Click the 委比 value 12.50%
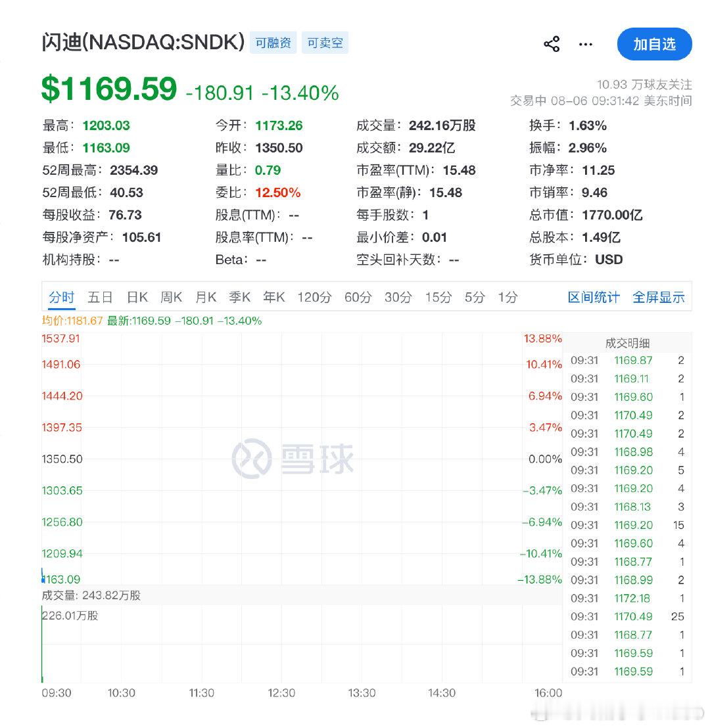 (278, 193)
